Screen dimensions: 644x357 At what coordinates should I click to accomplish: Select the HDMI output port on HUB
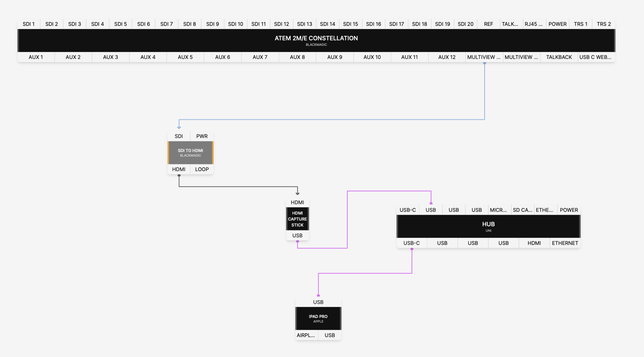coord(534,243)
